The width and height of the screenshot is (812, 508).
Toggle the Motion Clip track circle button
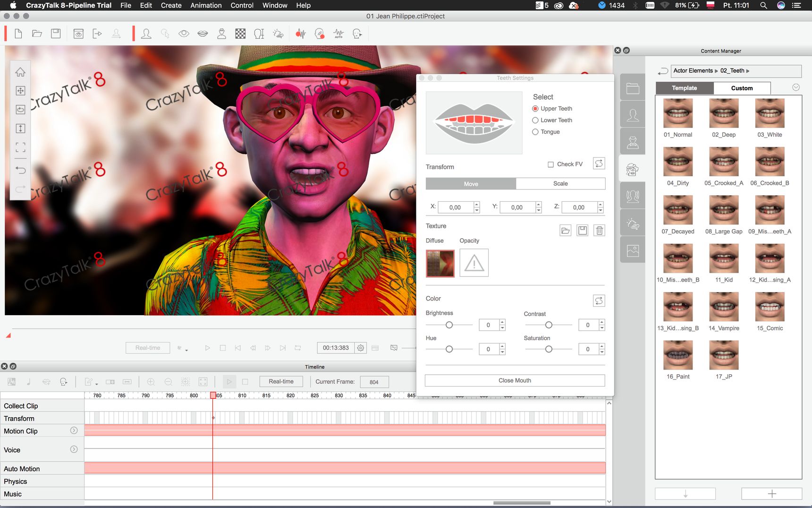74,431
